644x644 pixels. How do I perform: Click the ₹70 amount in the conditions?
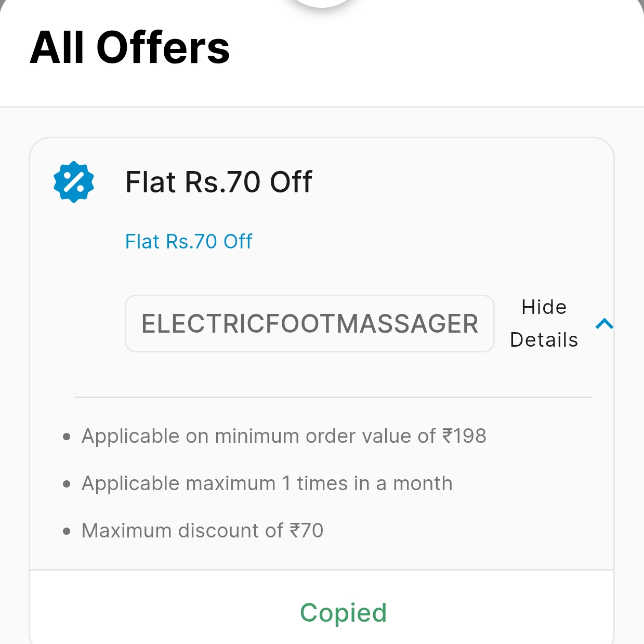coord(307,531)
